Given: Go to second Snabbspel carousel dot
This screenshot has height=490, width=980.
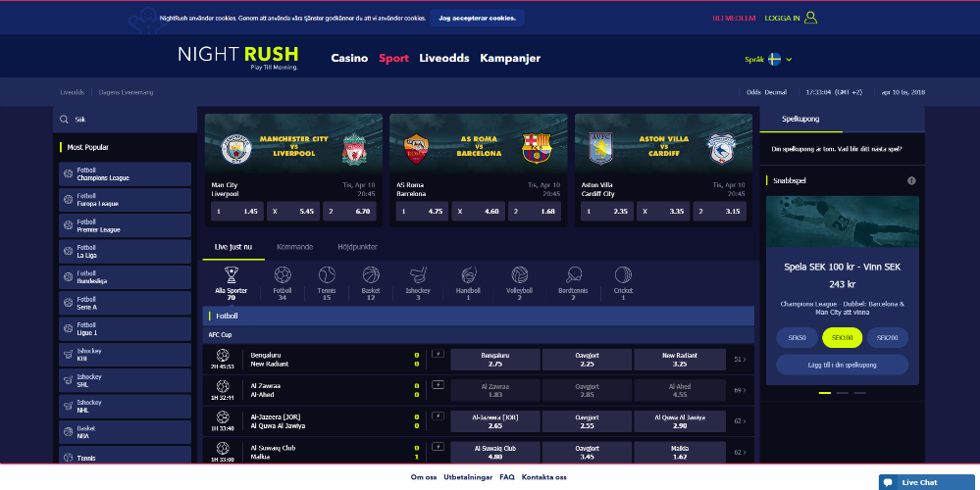Looking at the screenshot, I should [x=842, y=393].
